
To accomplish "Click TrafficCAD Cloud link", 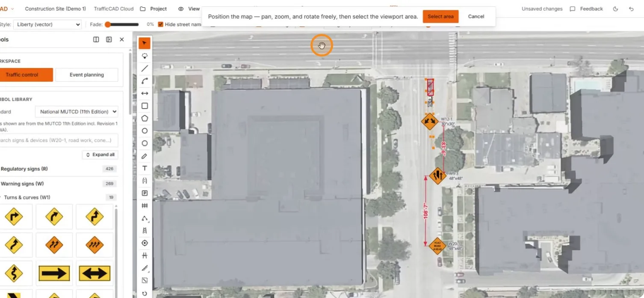I will click(114, 9).
